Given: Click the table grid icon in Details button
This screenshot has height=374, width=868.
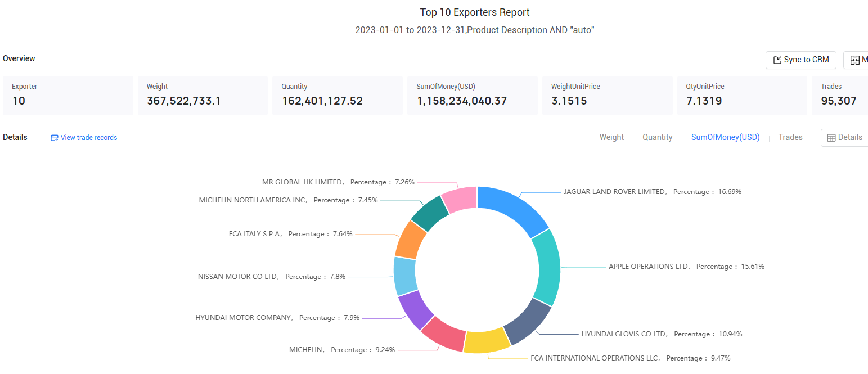Looking at the screenshot, I should pyautogui.click(x=831, y=138).
